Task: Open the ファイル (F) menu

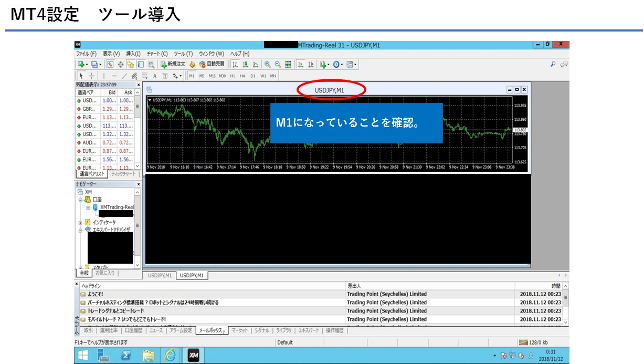Action: tap(87, 54)
